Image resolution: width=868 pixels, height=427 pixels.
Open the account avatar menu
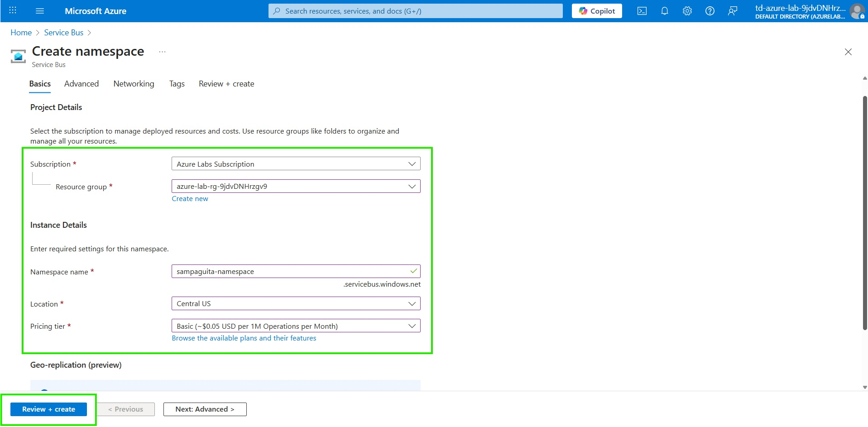coord(858,11)
